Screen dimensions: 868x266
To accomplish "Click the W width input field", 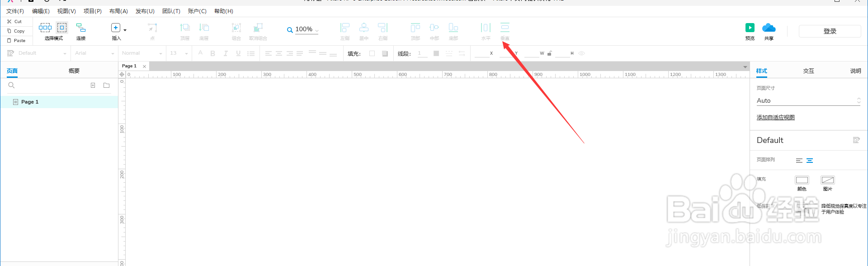I will point(532,53).
